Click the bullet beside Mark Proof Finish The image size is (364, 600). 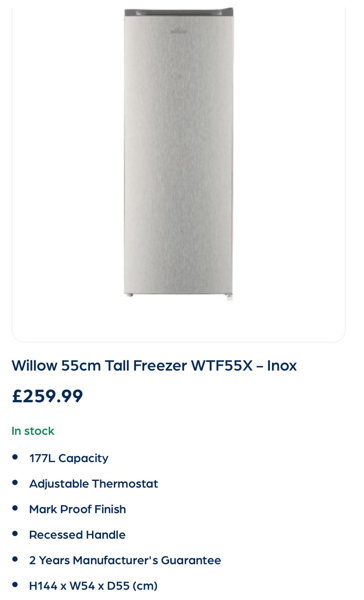[x=15, y=508]
